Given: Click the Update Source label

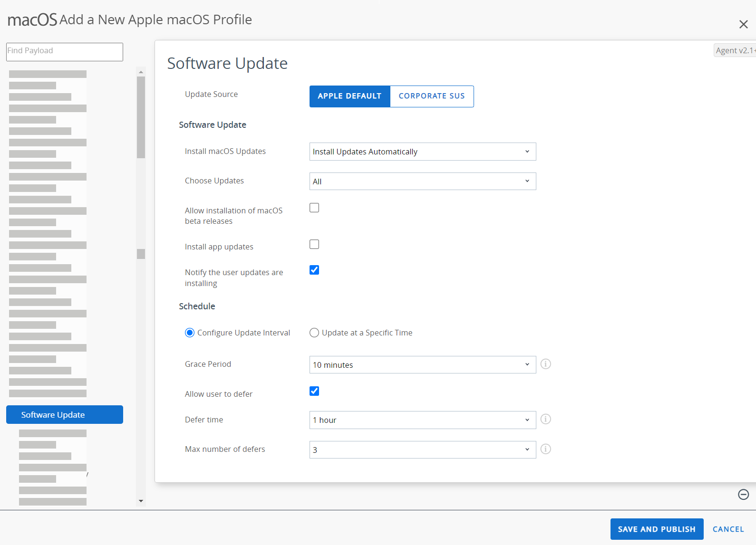Looking at the screenshot, I should point(211,94).
